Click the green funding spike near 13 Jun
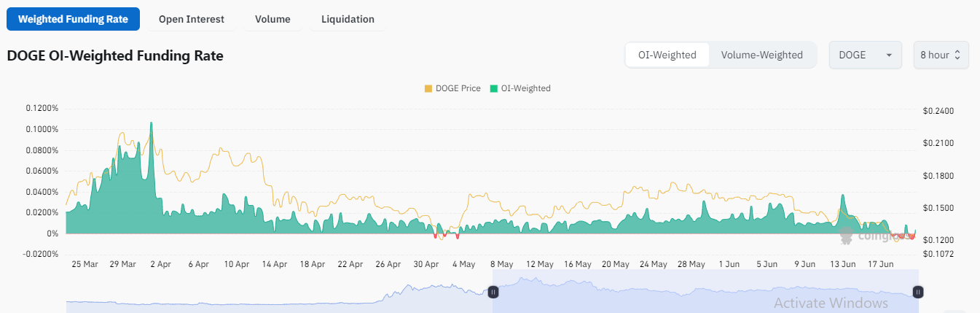The image size is (980, 313). [x=843, y=198]
